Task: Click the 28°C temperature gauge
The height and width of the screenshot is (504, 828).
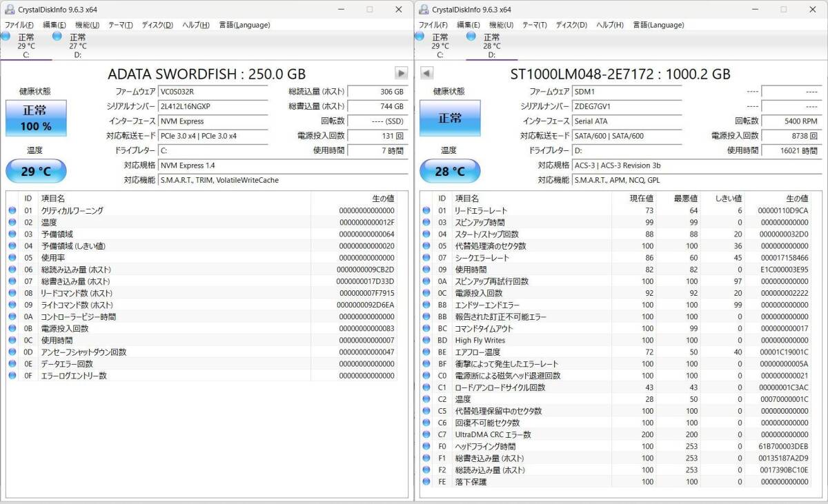Action: [x=450, y=171]
